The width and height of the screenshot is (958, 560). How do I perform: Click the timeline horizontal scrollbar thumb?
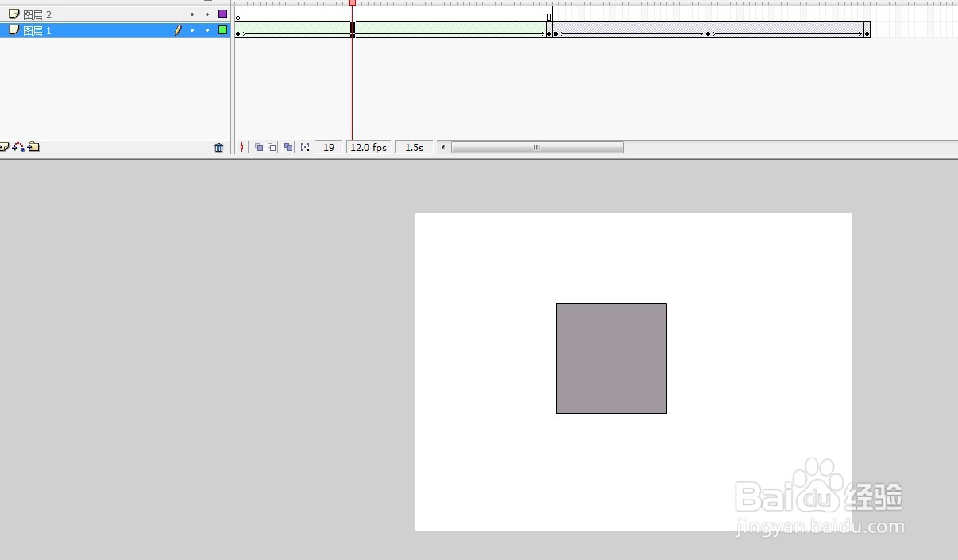tap(537, 147)
